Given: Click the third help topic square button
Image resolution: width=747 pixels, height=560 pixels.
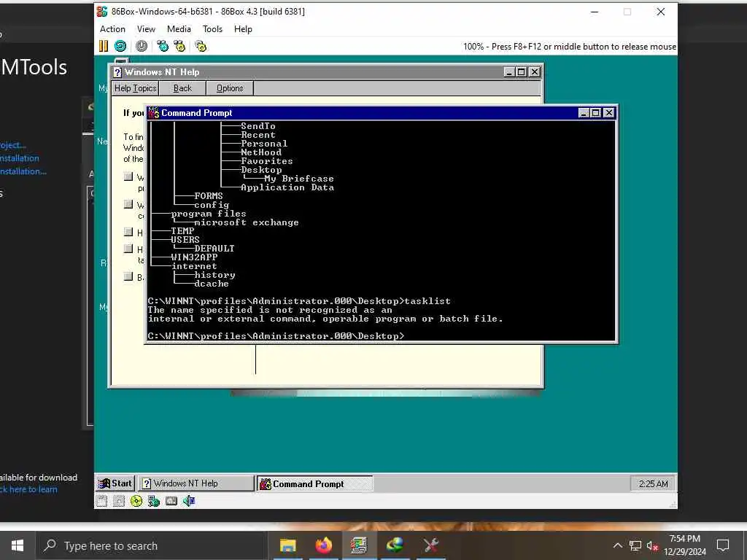Looking at the screenshot, I should 128,232.
